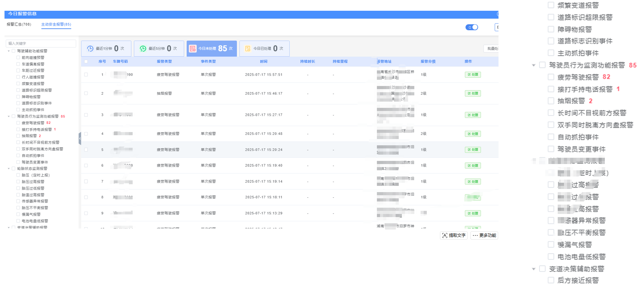This screenshot has width=644, height=284.
Task: Collapse 驾驶员行为监测功能报警 node in left tree
Action: (9, 117)
